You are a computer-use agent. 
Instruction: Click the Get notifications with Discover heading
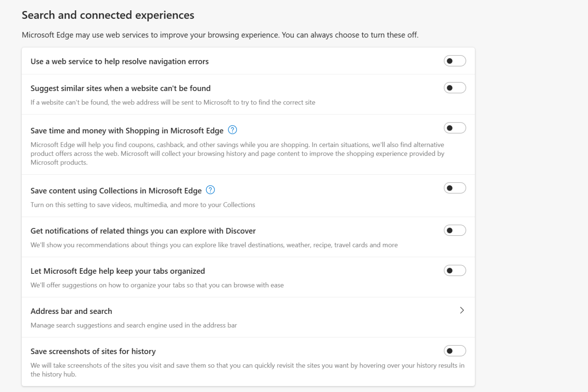[x=143, y=230]
